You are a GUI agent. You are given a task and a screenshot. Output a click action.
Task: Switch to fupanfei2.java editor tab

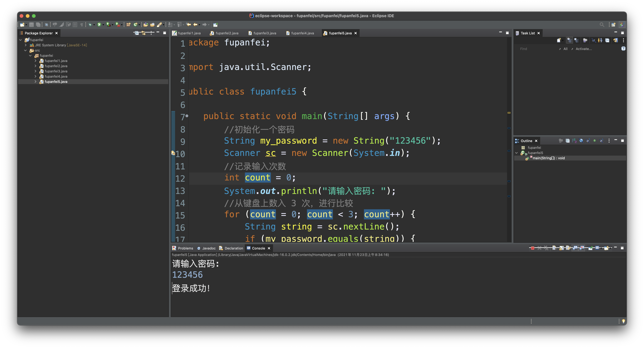point(224,33)
